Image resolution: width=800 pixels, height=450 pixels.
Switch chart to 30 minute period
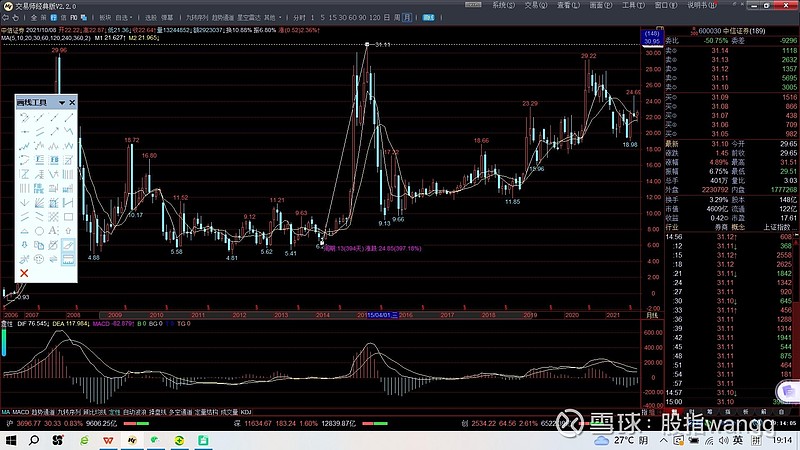point(344,17)
